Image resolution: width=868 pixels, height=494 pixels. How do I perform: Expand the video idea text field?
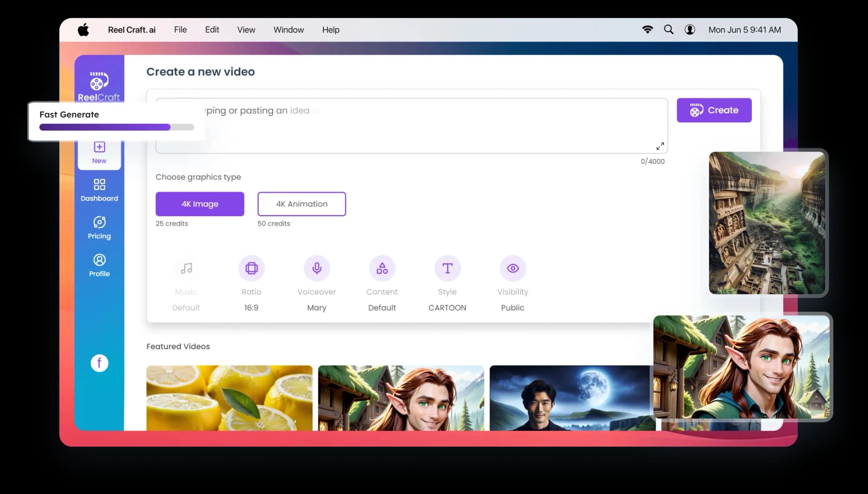[661, 146]
